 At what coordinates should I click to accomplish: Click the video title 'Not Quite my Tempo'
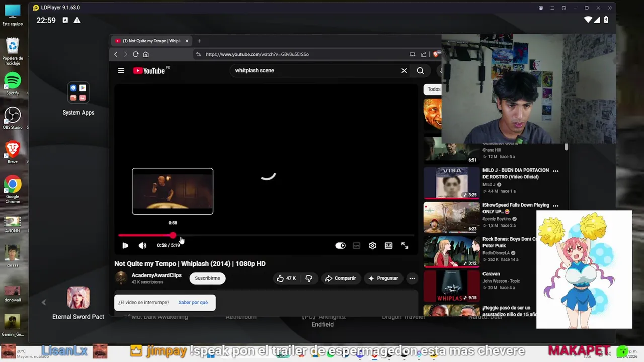point(190,264)
